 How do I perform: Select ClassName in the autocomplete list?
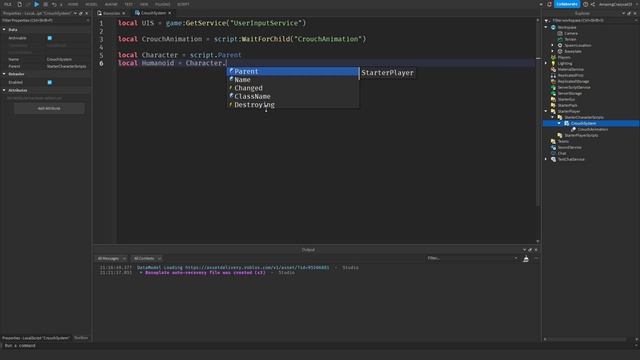(x=293, y=96)
